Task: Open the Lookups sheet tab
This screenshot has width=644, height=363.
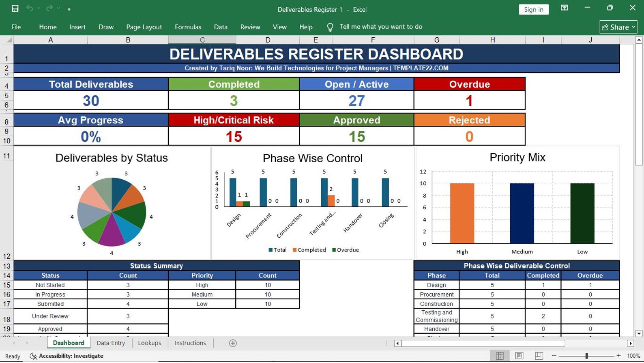Action: (x=150, y=343)
